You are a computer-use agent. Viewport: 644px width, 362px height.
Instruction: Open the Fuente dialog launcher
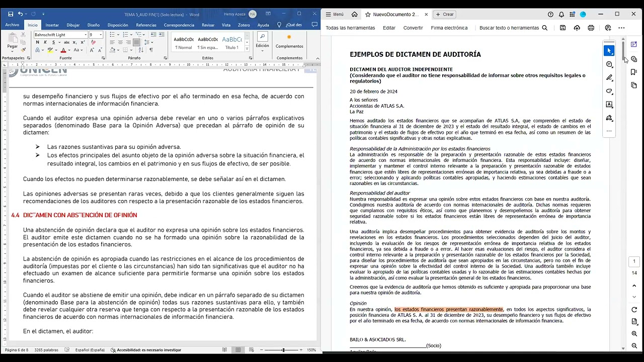(x=103, y=58)
